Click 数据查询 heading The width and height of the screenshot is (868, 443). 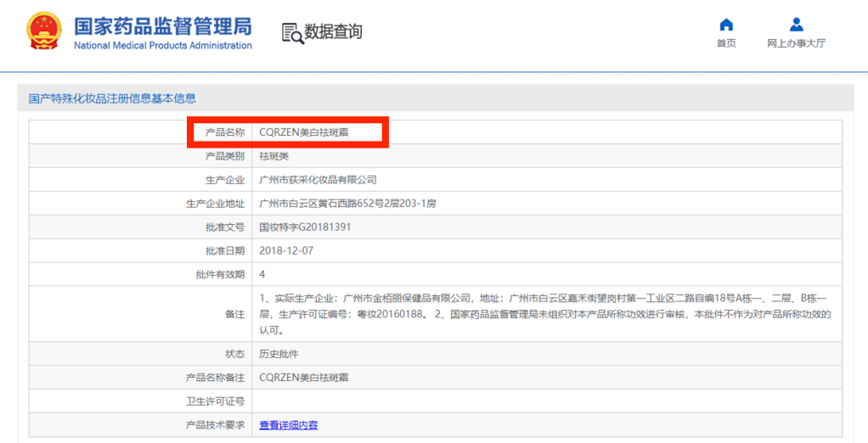(333, 31)
